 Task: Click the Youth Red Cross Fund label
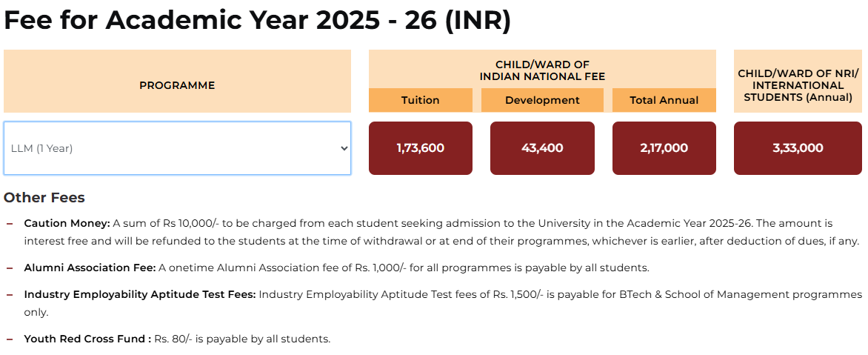click(x=87, y=339)
